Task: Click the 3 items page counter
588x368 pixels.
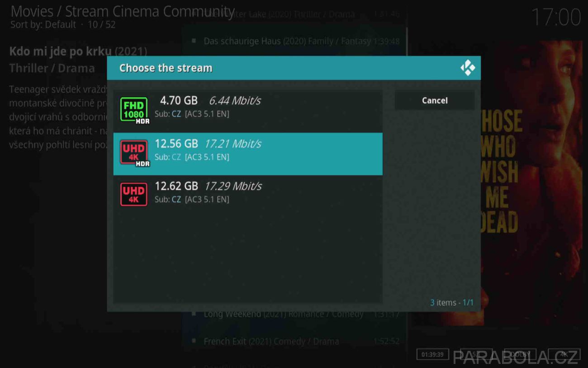Action: tap(452, 302)
